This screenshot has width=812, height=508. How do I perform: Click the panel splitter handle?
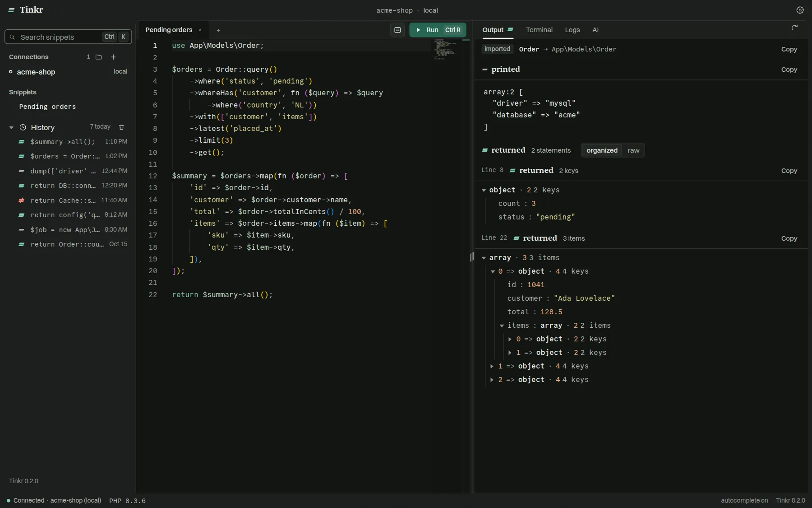(472, 257)
